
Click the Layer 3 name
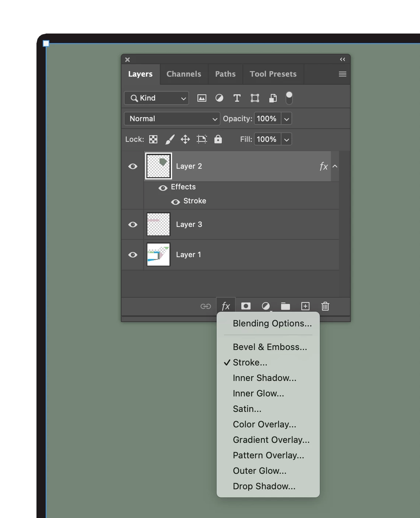coord(189,224)
